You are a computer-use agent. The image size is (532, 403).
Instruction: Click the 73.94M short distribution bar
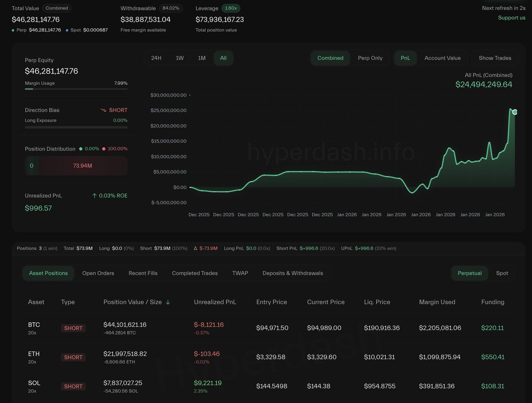[x=82, y=166]
